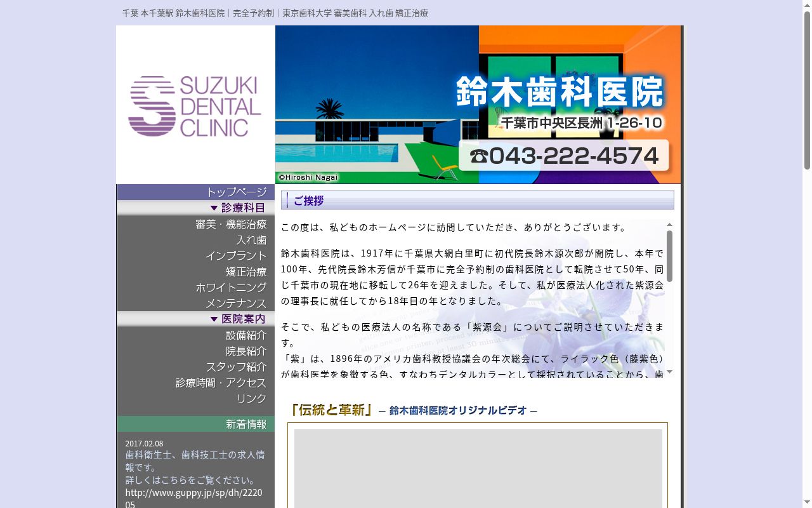Click the page scrollbar up arrow
This screenshot has height=508, width=812.
click(x=807, y=5)
